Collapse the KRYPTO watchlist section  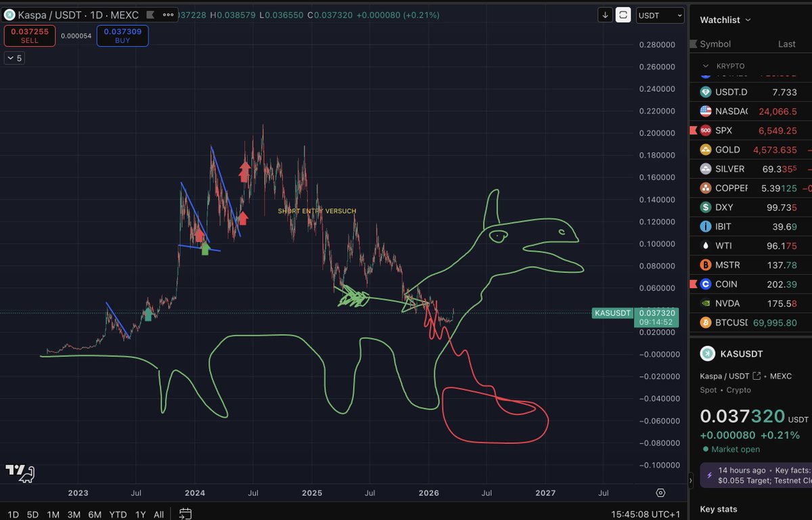[x=706, y=66]
